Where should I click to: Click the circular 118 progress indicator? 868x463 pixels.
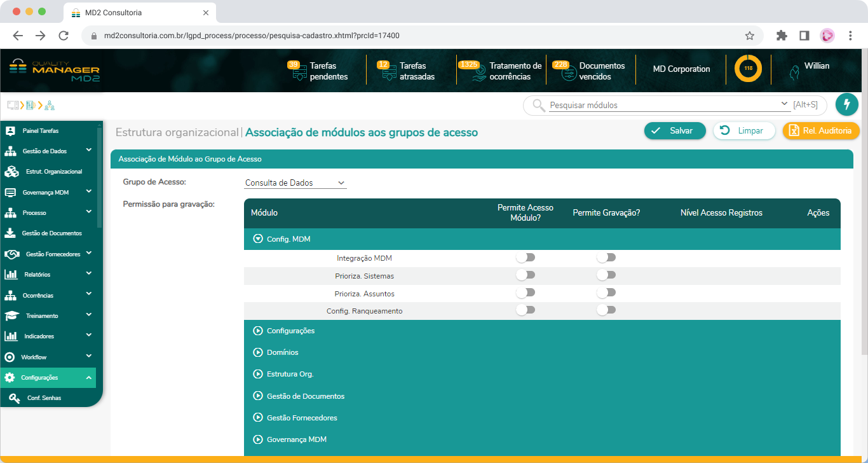[748, 68]
